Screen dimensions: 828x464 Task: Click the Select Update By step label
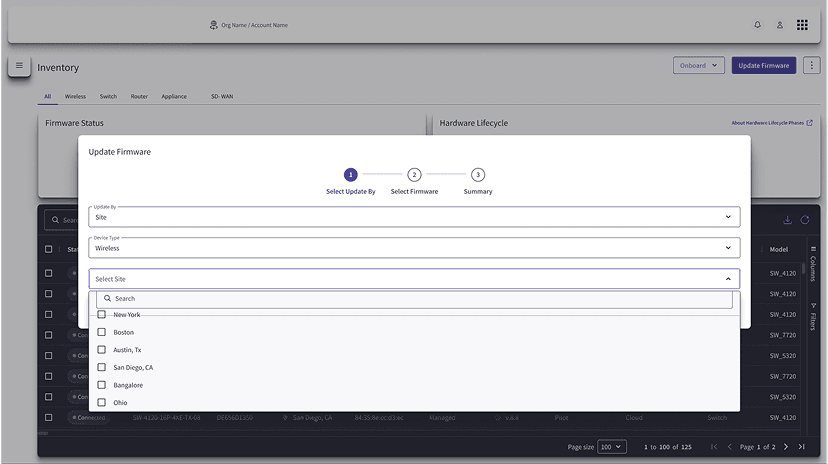coord(351,192)
